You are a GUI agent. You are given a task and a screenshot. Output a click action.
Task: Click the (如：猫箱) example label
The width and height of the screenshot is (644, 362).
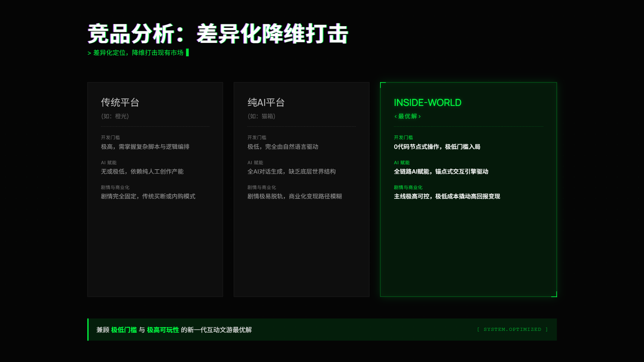pos(261,116)
